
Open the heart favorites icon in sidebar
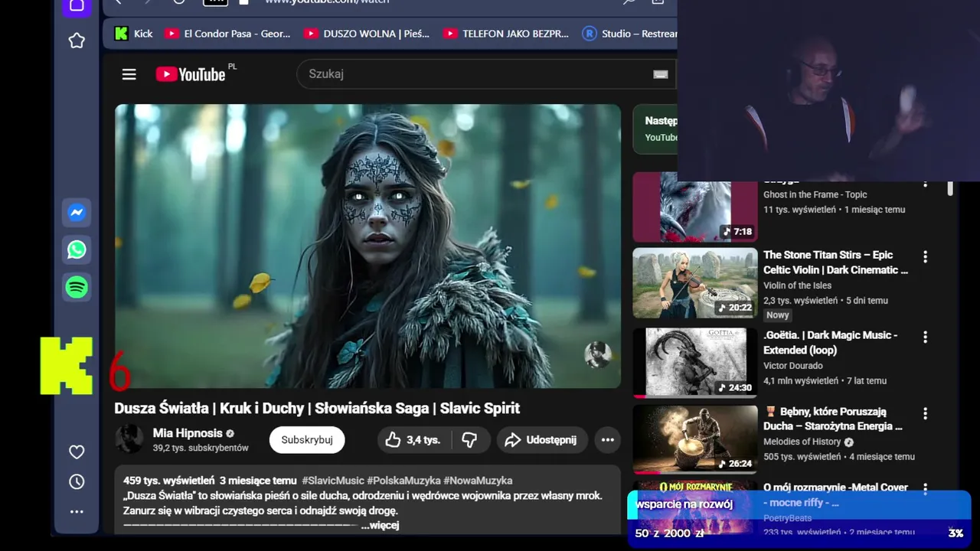[x=77, y=452]
